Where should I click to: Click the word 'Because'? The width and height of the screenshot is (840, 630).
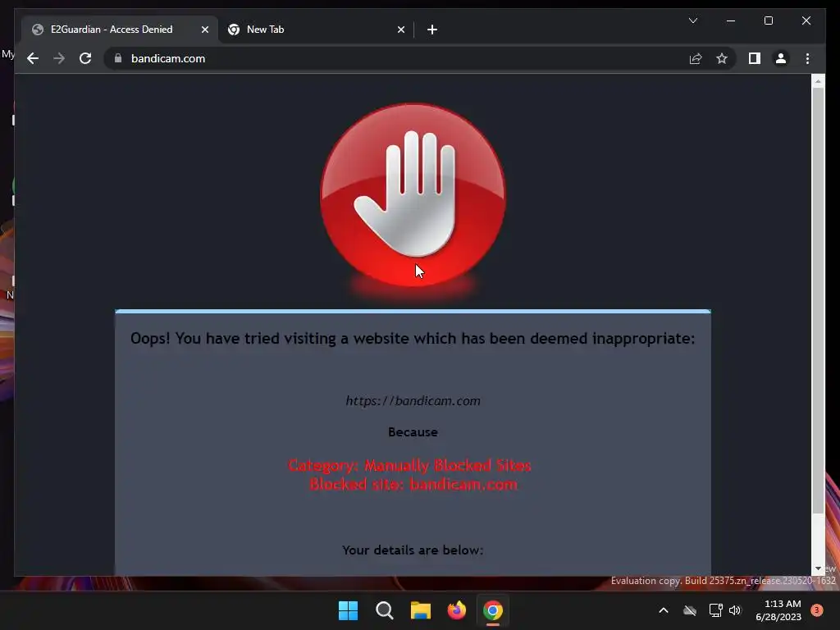pos(413,431)
